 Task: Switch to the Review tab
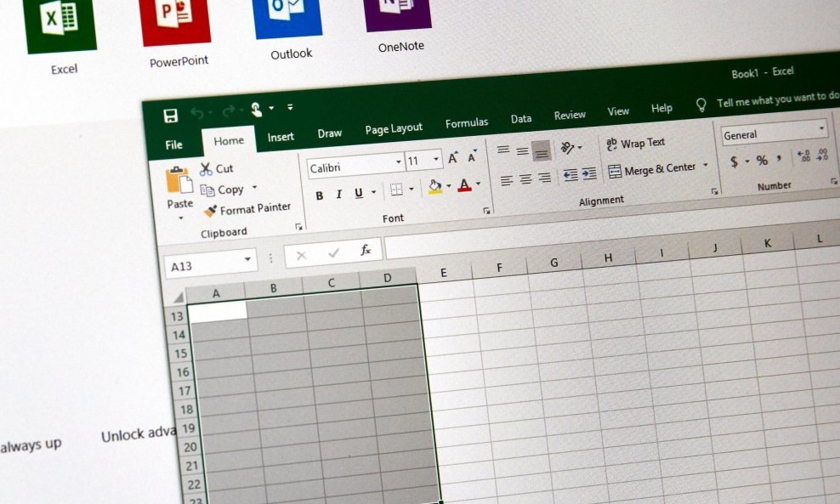570,115
